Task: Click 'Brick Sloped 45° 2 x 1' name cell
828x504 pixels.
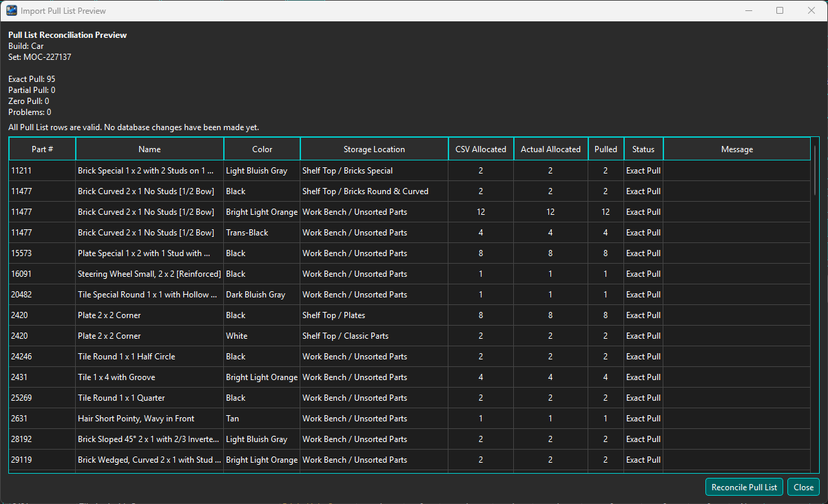Action: 149,439
